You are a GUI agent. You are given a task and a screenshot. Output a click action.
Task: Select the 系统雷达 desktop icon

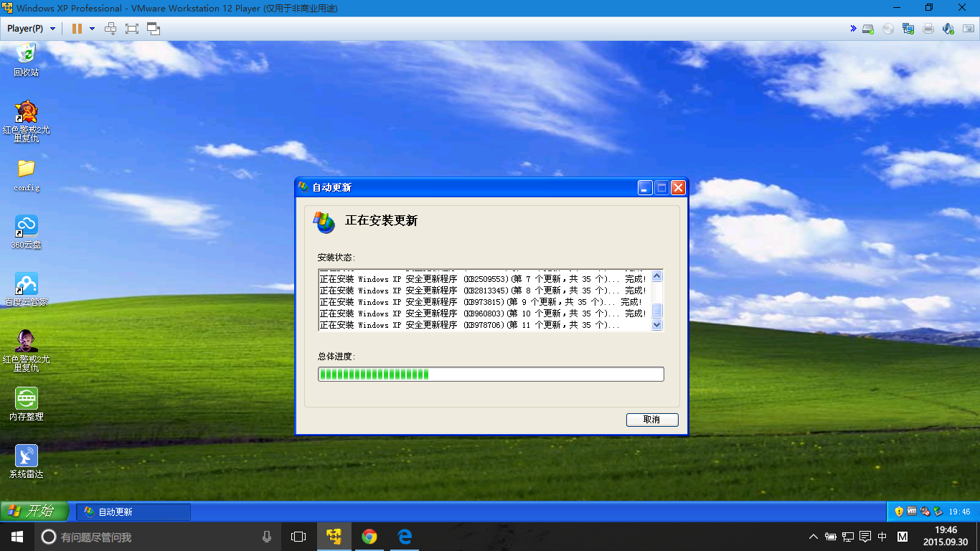[x=27, y=462]
